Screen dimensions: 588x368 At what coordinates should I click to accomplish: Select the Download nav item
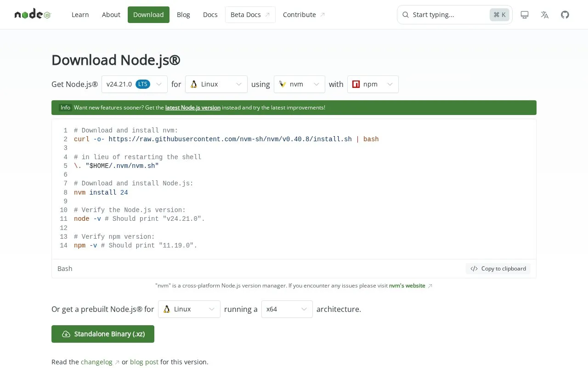pos(148,15)
